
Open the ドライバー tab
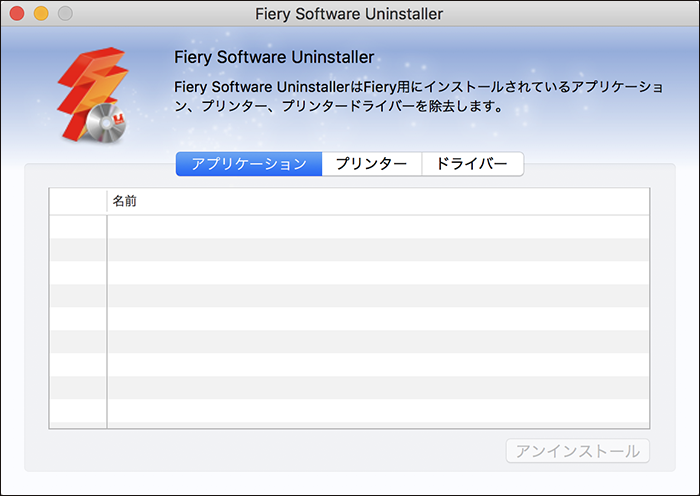(472, 164)
